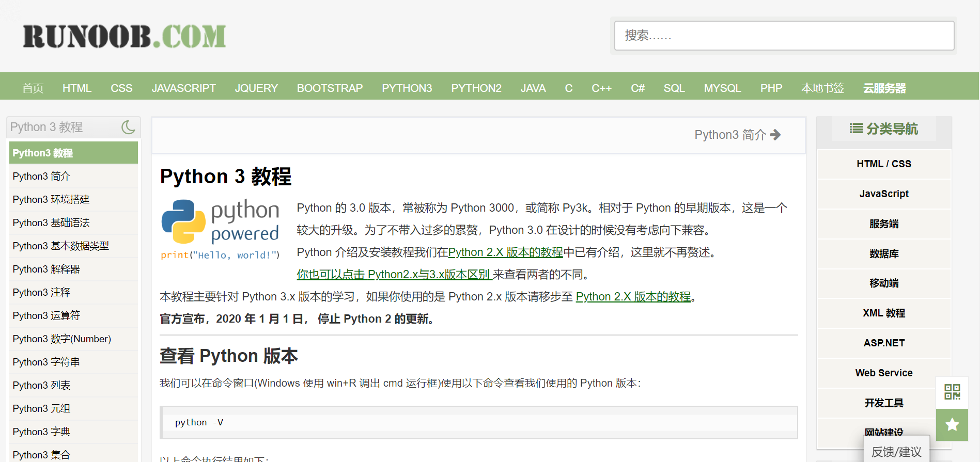The width and height of the screenshot is (980, 462).
Task: Click the 分类导航 header
Action: pos(884,129)
